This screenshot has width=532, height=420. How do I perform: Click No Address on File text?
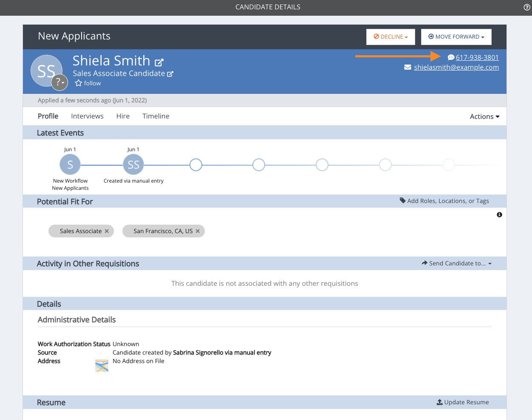[139, 361]
